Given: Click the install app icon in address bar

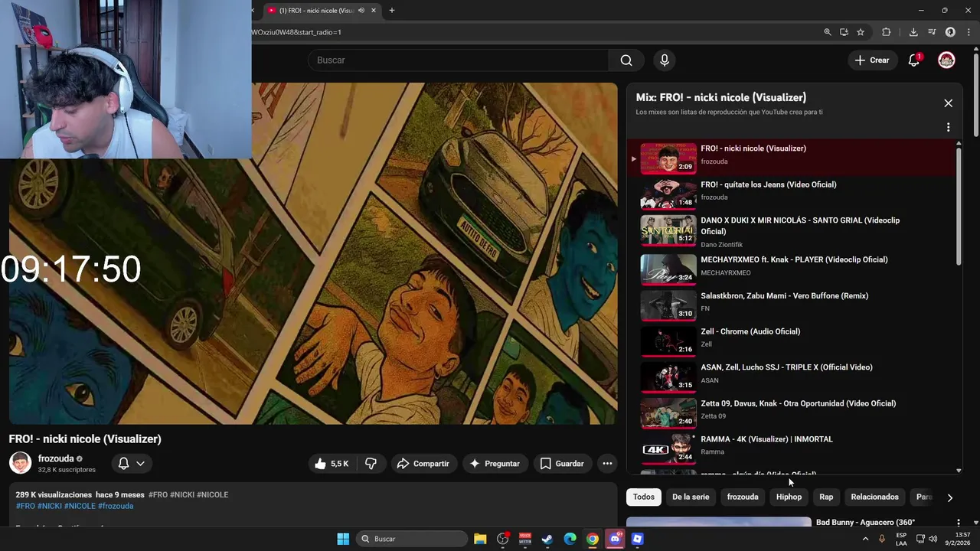Looking at the screenshot, I should pyautogui.click(x=844, y=32).
